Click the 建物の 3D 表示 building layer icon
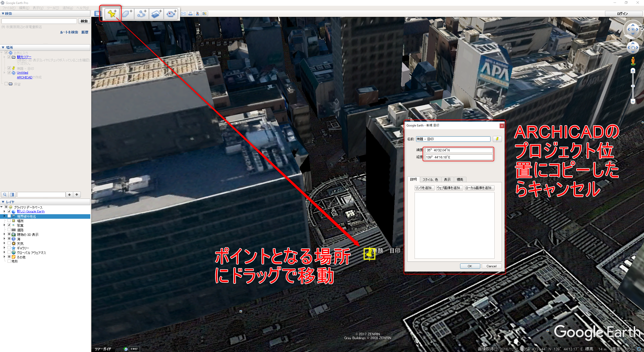The width and height of the screenshot is (644, 352). pyautogui.click(x=14, y=234)
